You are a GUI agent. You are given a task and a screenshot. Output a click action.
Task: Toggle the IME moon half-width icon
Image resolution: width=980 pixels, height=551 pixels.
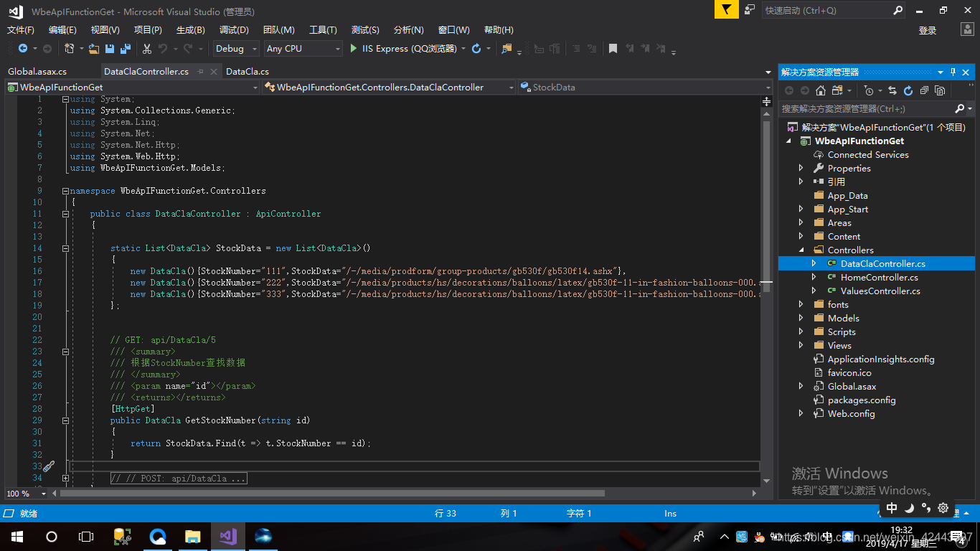[909, 508]
